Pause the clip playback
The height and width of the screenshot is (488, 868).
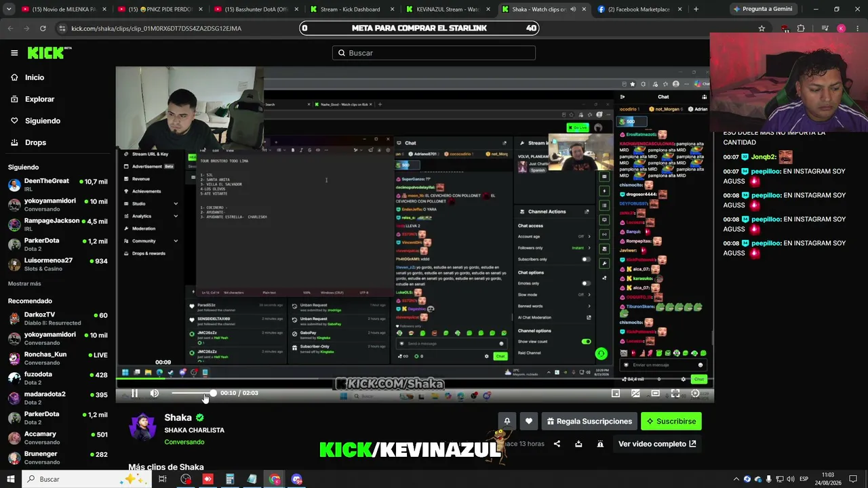134,393
